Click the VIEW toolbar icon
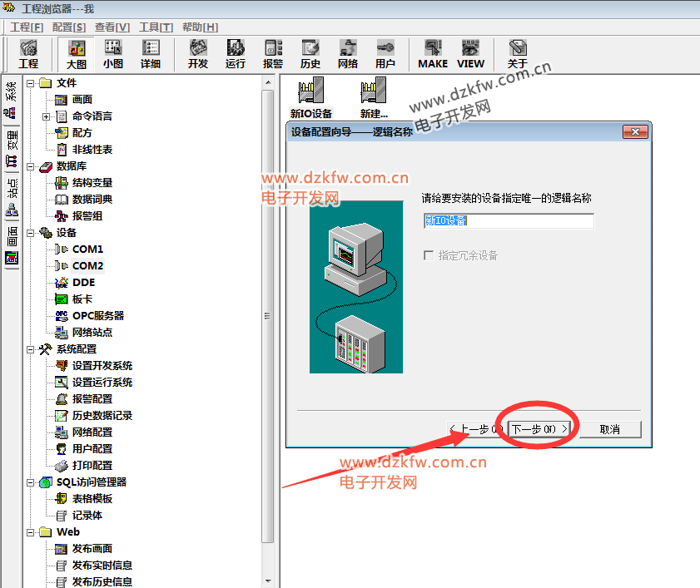Image resolution: width=700 pixels, height=588 pixels. click(x=470, y=54)
